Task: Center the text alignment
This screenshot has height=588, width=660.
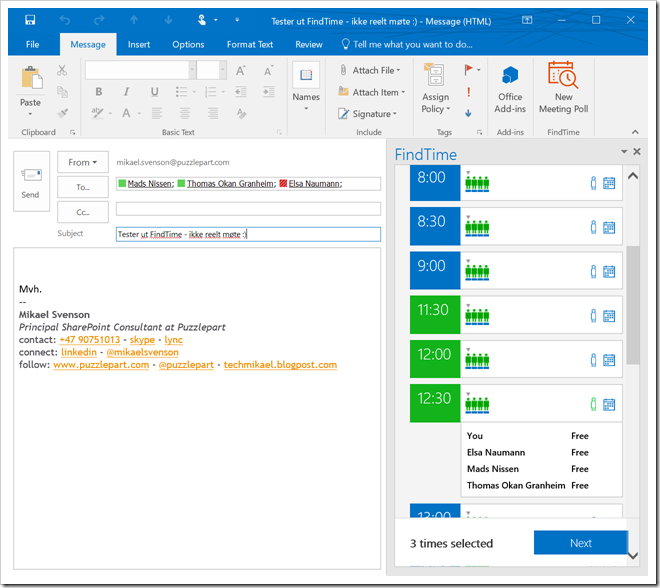Action: coord(185,113)
